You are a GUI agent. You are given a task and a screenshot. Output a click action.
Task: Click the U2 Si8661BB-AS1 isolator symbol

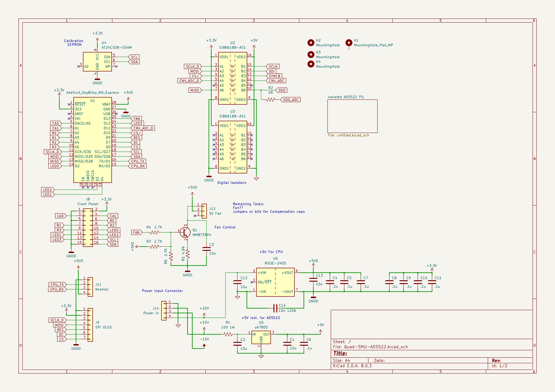coord(232,78)
